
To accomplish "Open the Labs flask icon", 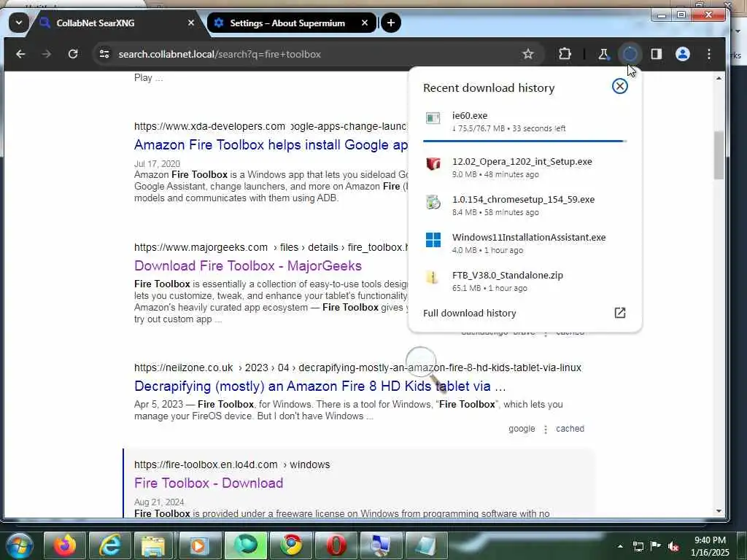I will point(603,54).
